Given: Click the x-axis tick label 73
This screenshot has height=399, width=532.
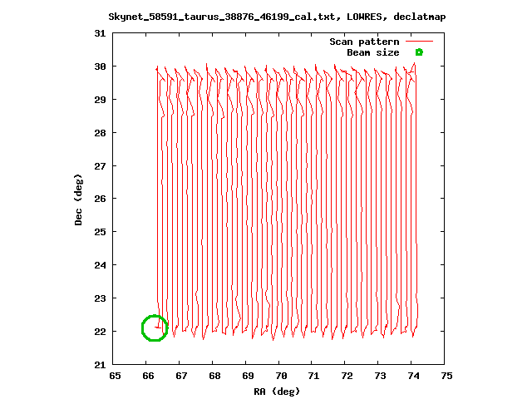Looking at the screenshot, I should pos(381,376).
